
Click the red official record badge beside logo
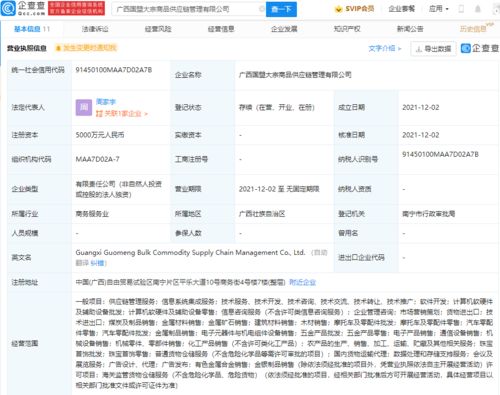point(76,8)
